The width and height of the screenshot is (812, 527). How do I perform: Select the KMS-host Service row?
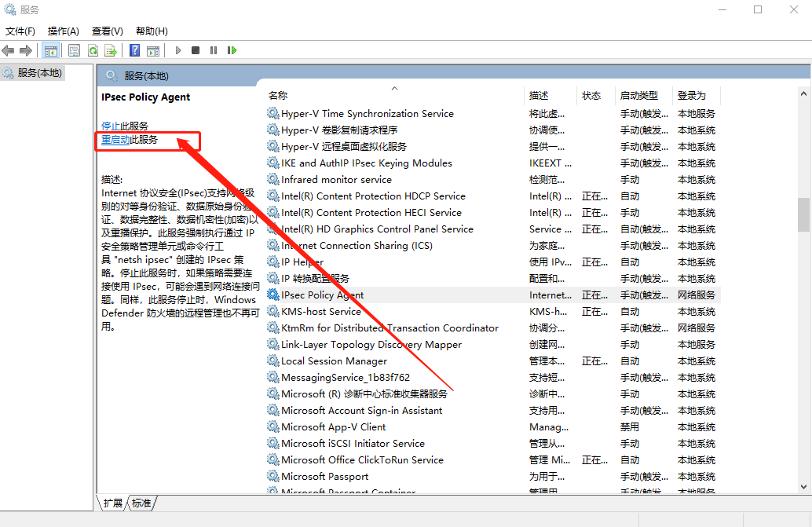pos(320,312)
